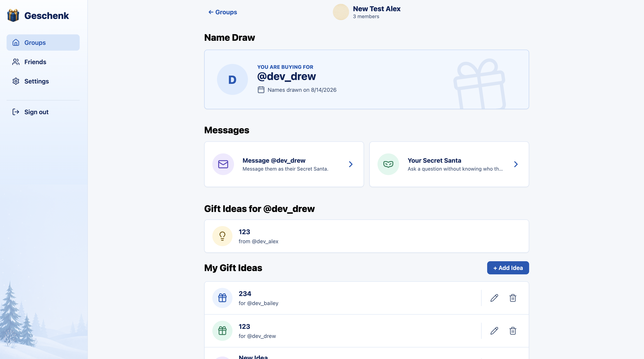This screenshot has width=644, height=359.
Task: Click the Groups home icon
Action: (16, 43)
